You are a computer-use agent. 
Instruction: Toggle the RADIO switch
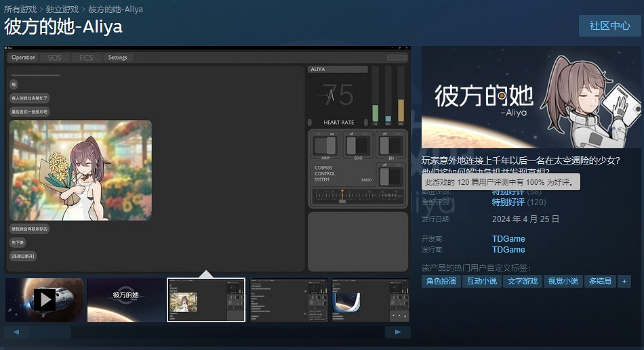[x=390, y=177]
